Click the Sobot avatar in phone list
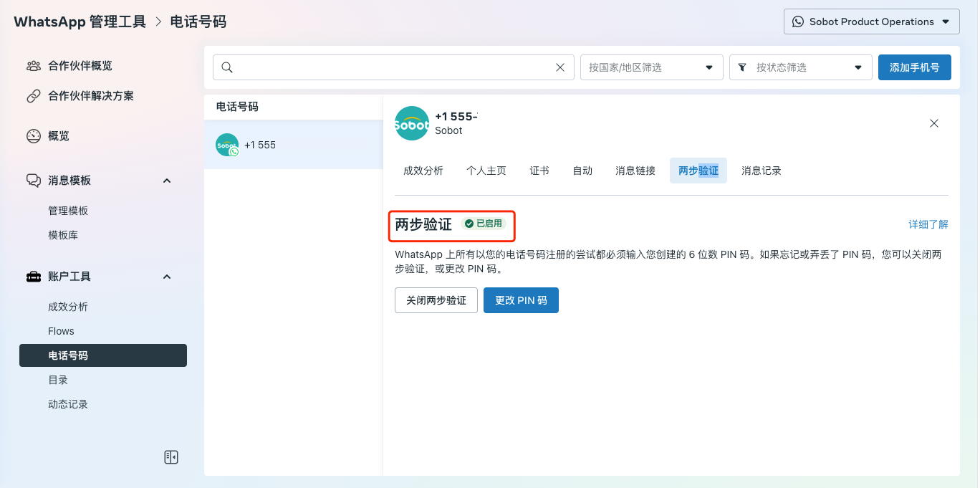This screenshot has width=980, height=488. tap(227, 145)
